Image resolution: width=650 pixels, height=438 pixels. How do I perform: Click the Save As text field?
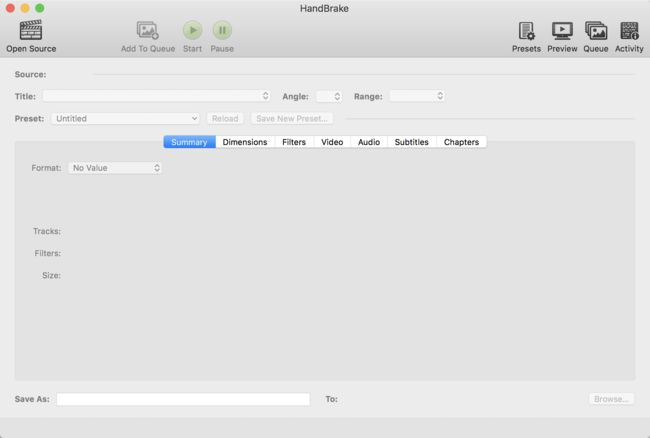(x=183, y=399)
